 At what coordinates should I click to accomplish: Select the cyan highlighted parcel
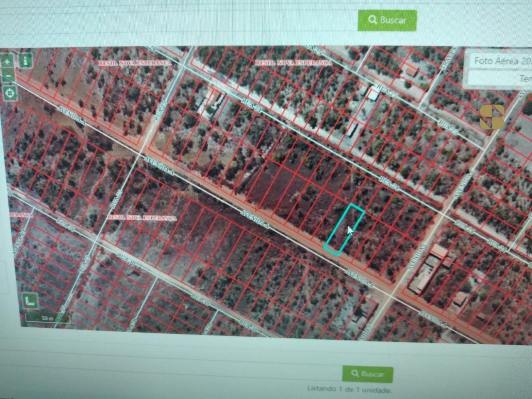(345, 229)
